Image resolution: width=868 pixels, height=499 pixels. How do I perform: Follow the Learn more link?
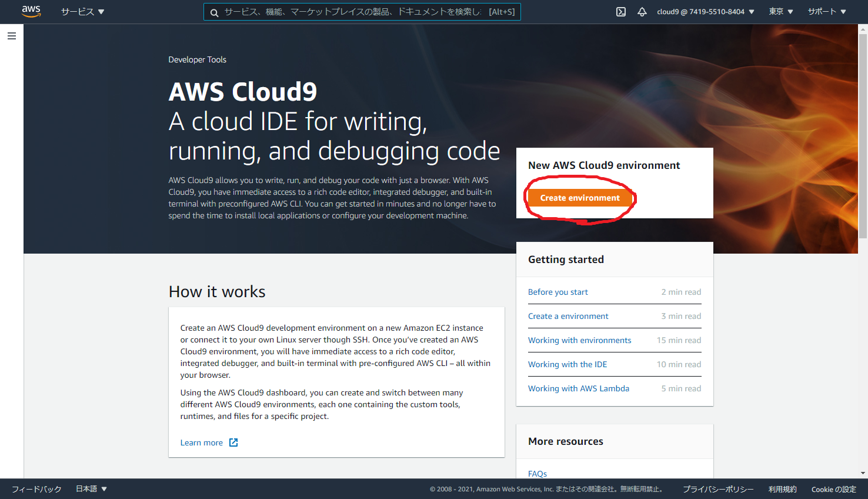(202, 443)
